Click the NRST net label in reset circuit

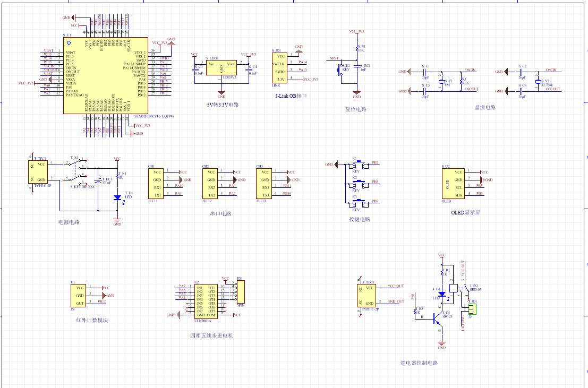[x=334, y=58]
